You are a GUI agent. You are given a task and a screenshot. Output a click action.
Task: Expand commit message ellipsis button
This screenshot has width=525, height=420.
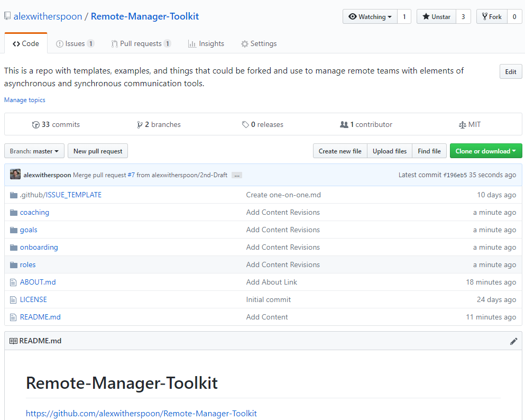(236, 175)
